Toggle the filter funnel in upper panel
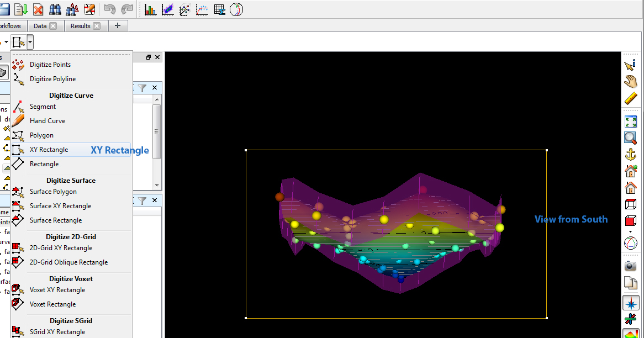Screen dimensions: 644x338 pyautogui.click(x=142, y=88)
